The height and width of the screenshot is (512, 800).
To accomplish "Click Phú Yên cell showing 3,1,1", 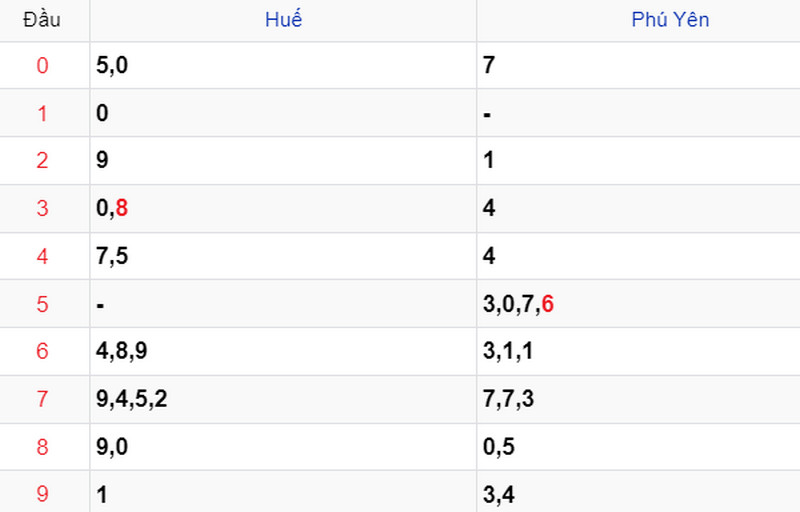I will (639, 351).
